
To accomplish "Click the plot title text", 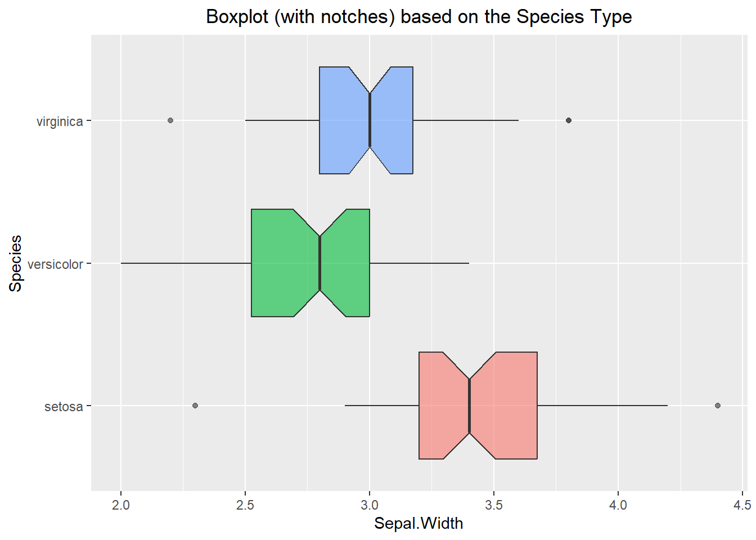I will 419,17.
